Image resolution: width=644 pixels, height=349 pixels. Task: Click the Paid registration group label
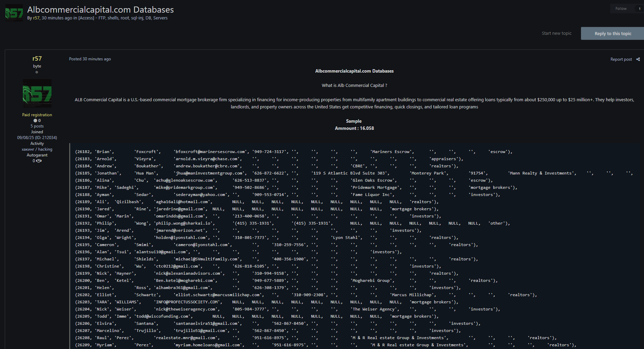(37, 115)
